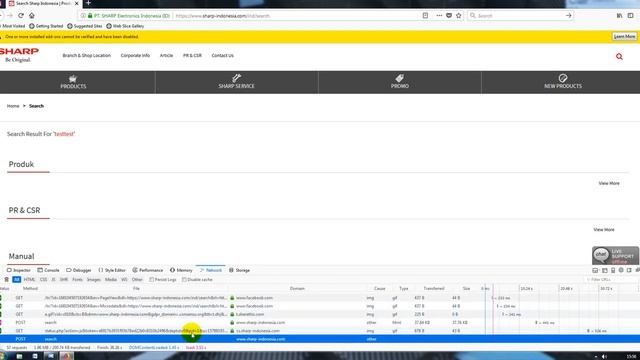Click the SHARP logo
The height and width of the screenshot is (360, 640).
(19, 55)
